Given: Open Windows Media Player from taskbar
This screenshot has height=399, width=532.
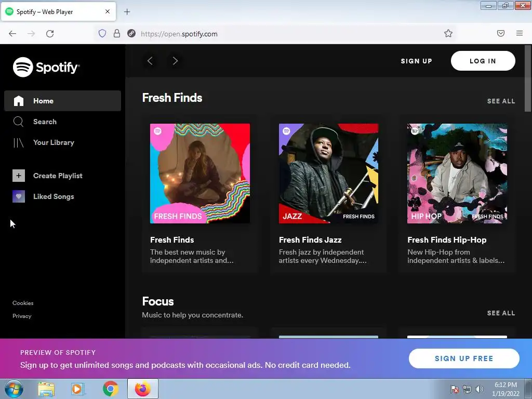Looking at the screenshot, I should 78,389.
